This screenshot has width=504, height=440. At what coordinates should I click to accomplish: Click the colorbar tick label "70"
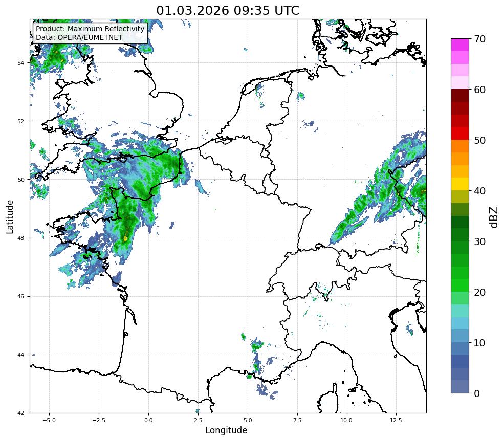(x=479, y=39)
